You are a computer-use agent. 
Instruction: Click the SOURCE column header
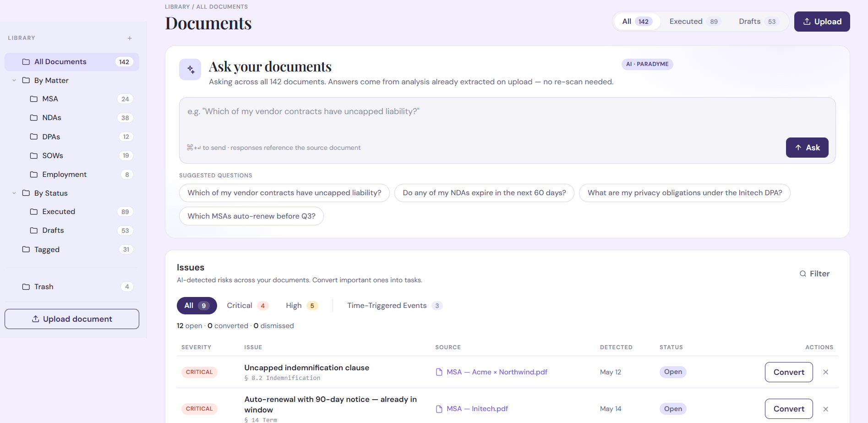[x=448, y=347]
